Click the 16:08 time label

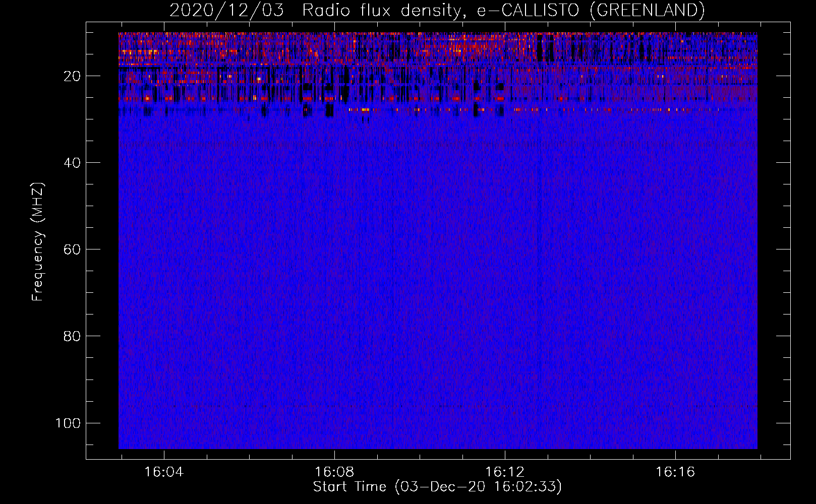tap(334, 472)
